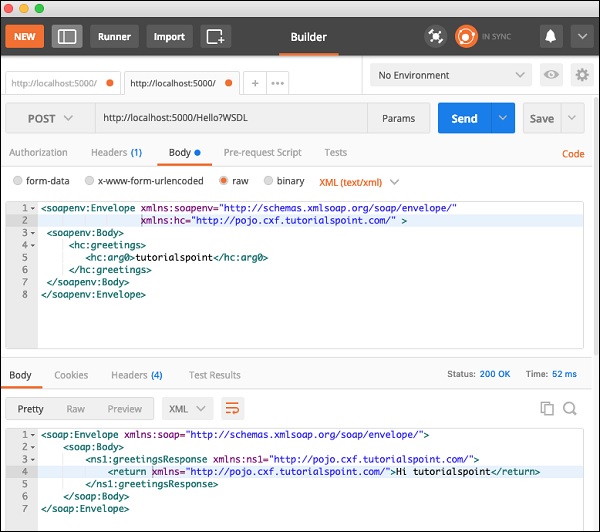Screen dimensions: 600x532
Task: Toggle the sidebar layout icon
Action: pyautogui.click(x=67, y=37)
